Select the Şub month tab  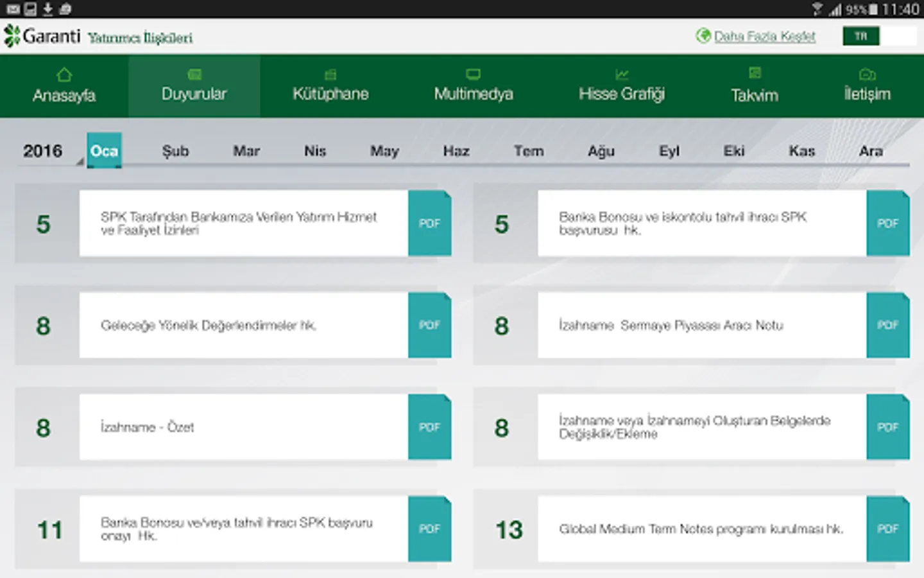175,151
